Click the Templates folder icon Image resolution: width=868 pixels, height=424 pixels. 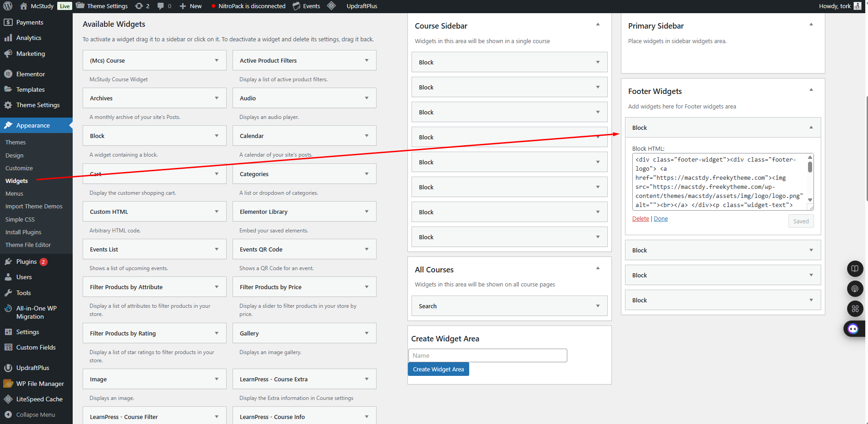pyautogui.click(x=8, y=89)
